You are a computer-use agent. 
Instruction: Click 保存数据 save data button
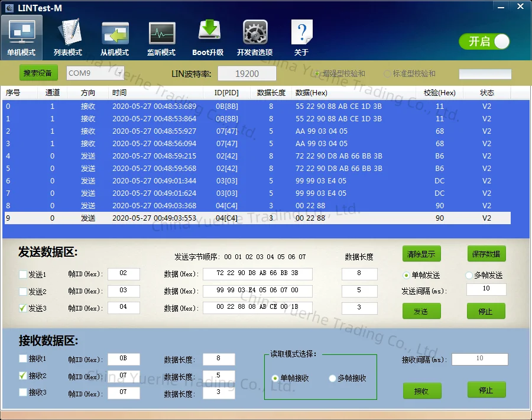[x=486, y=254]
